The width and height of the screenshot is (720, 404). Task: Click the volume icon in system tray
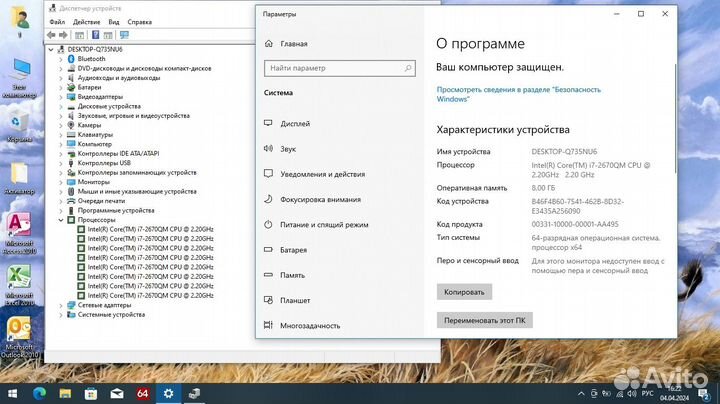pos(632,394)
